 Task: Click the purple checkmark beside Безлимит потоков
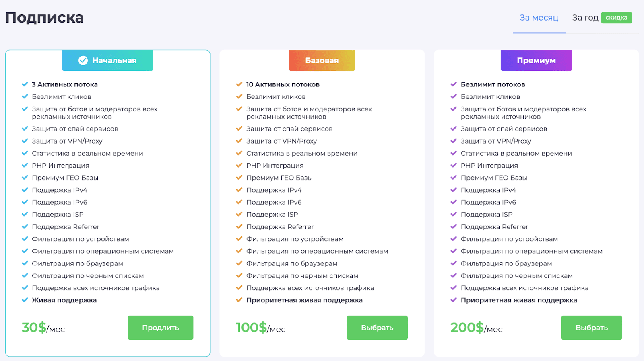click(454, 84)
